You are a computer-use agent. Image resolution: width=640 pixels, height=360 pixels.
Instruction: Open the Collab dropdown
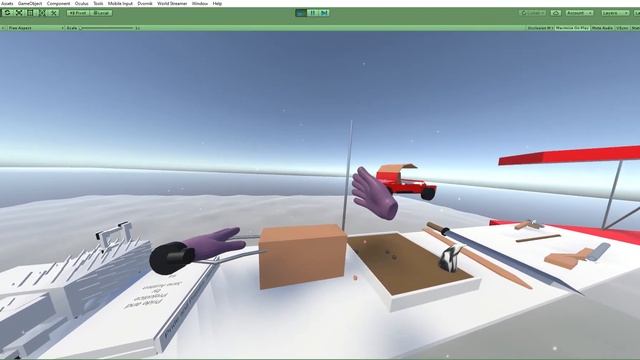[532, 13]
